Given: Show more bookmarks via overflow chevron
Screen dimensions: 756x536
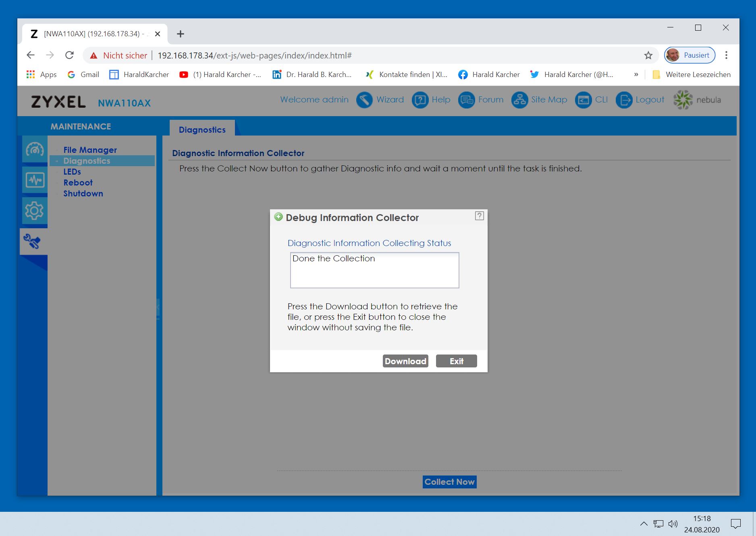Looking at the screenshot, I should [x=636, y=75].
